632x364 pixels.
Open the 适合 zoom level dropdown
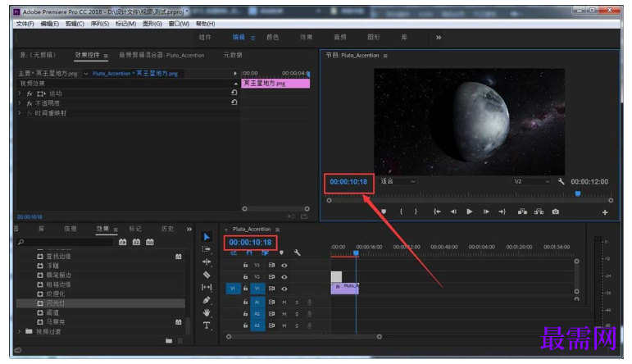[398, 181]
